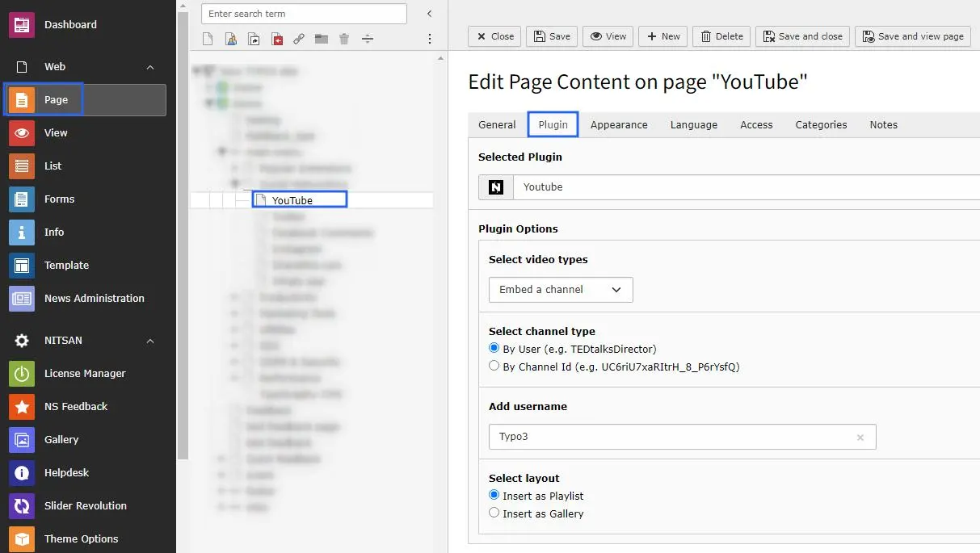Open the Page module in sidebar
Image resolution: width=980 pixels, height=553 pixels.
(87, 100)
